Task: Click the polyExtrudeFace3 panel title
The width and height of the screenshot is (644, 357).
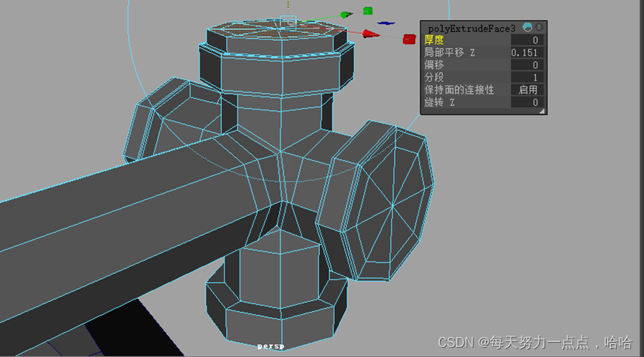Action: 472,29
